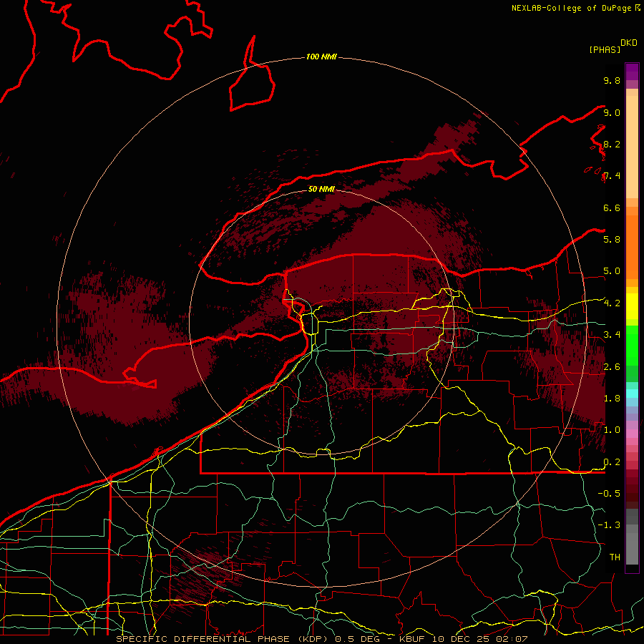Click the -1.3 scale value

609,525
